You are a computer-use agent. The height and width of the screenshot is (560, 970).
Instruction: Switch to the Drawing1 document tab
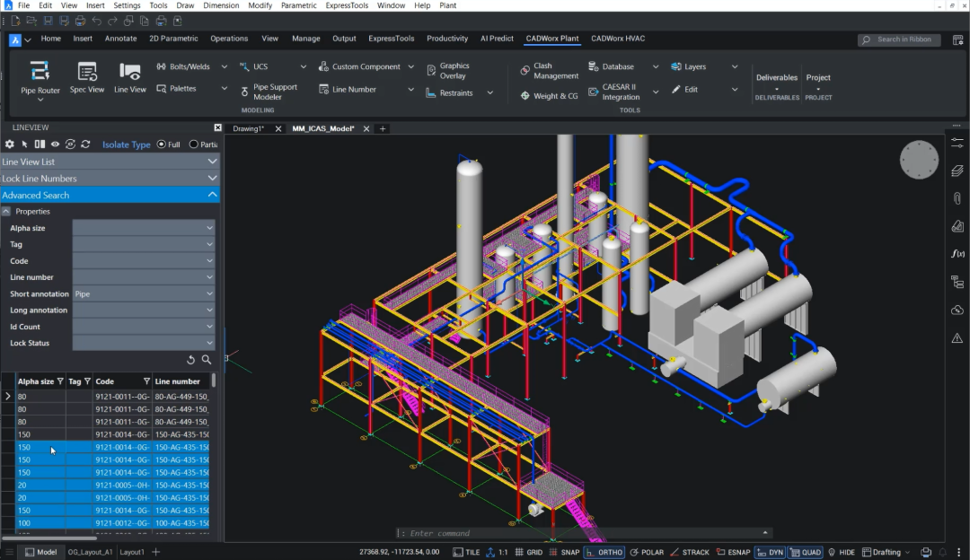[248, 128]
